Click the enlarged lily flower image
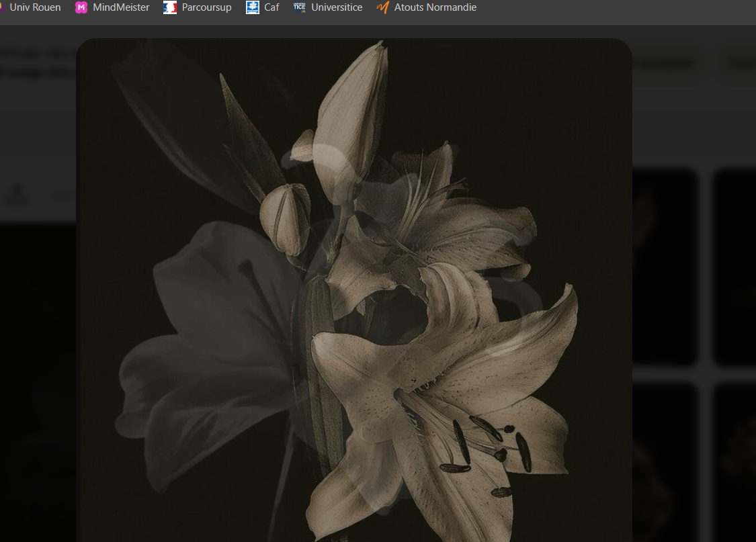Screen dimensions: 756x542 click(x=354, y=290)
